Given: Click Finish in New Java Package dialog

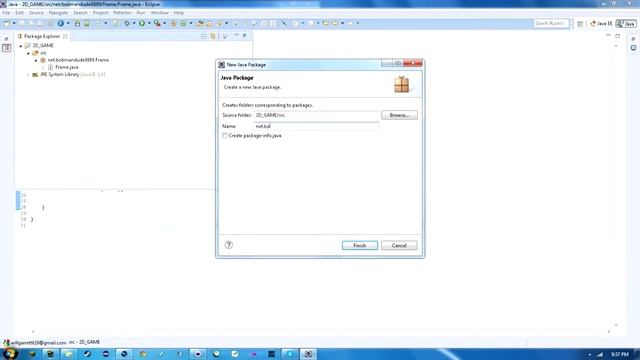Looking at the screenshot, I should (x=360, y=245).
